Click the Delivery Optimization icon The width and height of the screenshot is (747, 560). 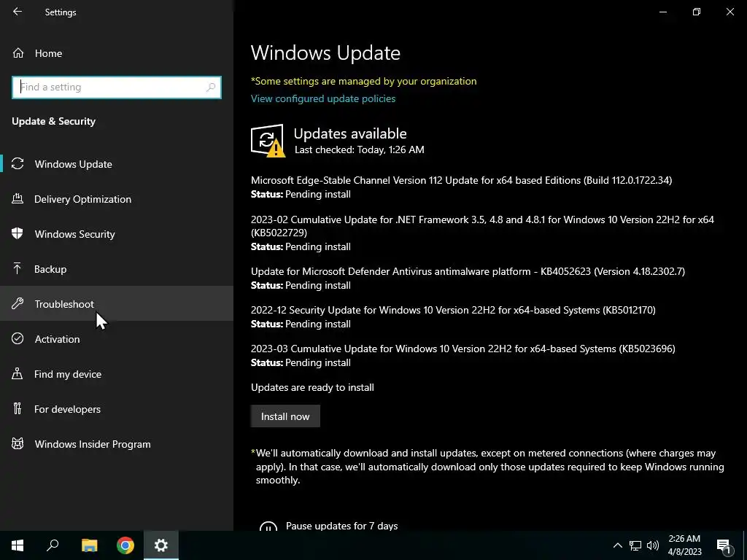pos(18,199)
